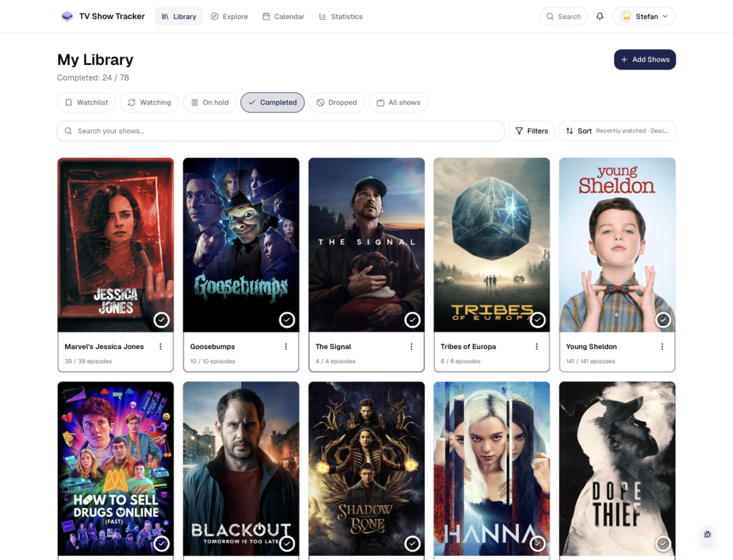Open the Dope Thief poster thumbnail
The height and width of the screenshot is (560, 733).
(617, 469)
